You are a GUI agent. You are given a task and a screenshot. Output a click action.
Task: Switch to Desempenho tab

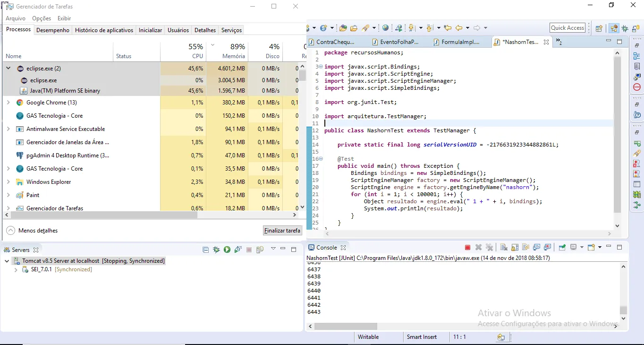tap(53, 30)
